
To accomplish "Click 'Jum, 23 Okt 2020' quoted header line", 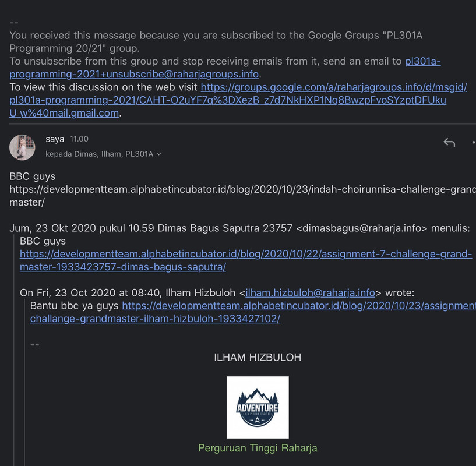I will [x=239, y=228].
